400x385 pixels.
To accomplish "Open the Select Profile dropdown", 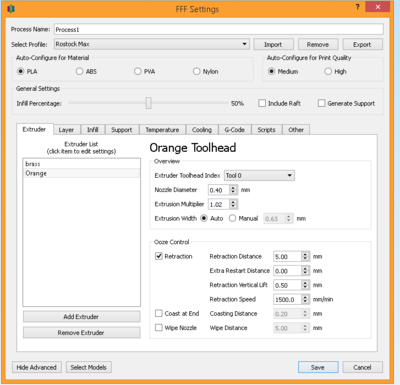I will pyautogui.click(x=152, y=44).
